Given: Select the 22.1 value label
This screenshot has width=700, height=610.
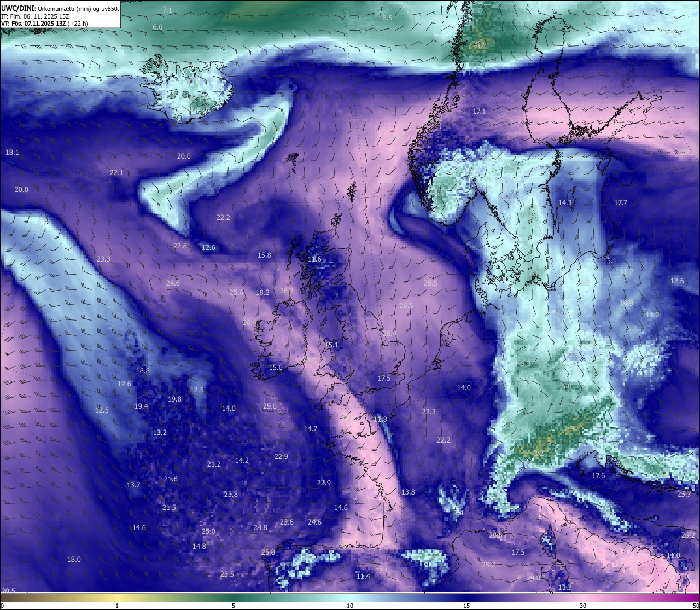Looking at the screenshot, I should click(116, 172).
